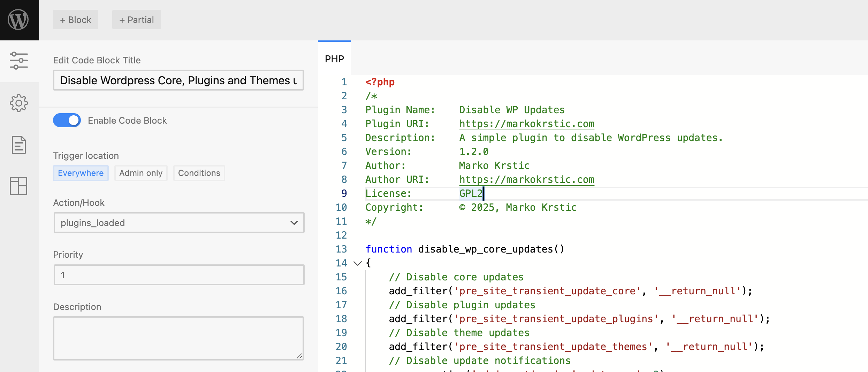Open the layout grid sidebar icon
868x372 pixels.
tap(19, 186)
